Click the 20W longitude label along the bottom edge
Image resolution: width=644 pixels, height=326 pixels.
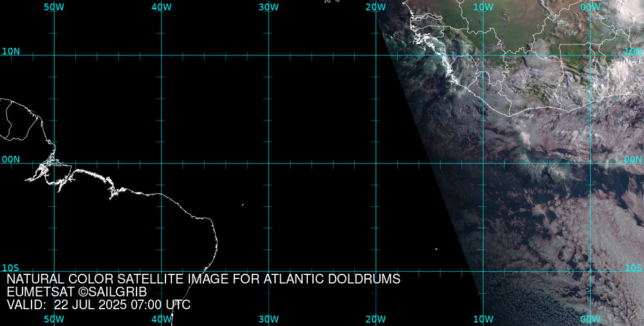coord(376,319)
